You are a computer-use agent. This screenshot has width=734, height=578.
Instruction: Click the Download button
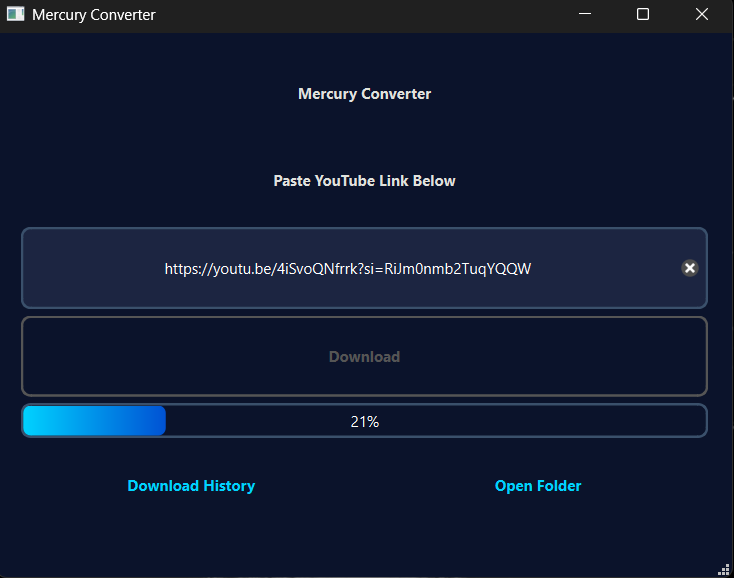[364, 357]
